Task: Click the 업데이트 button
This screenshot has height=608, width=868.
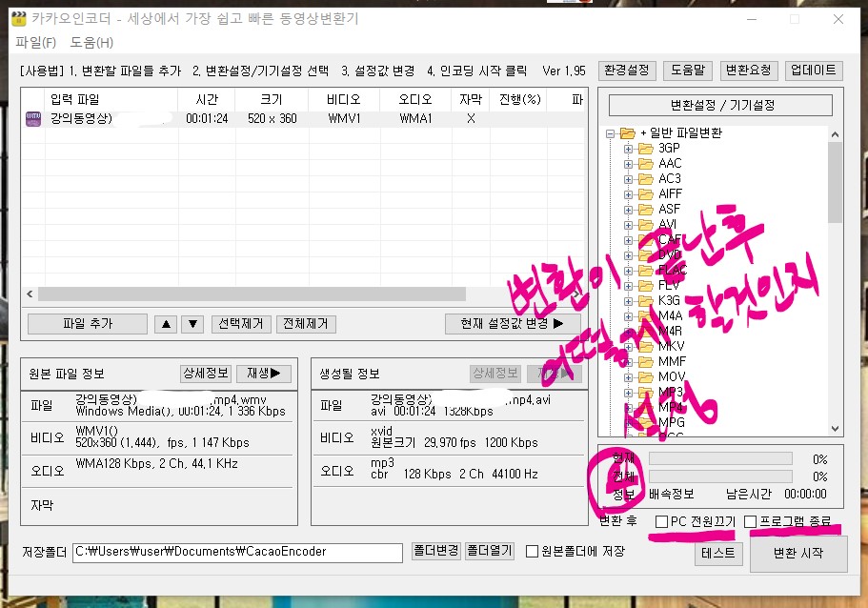Action: click(x=813, y=71)
